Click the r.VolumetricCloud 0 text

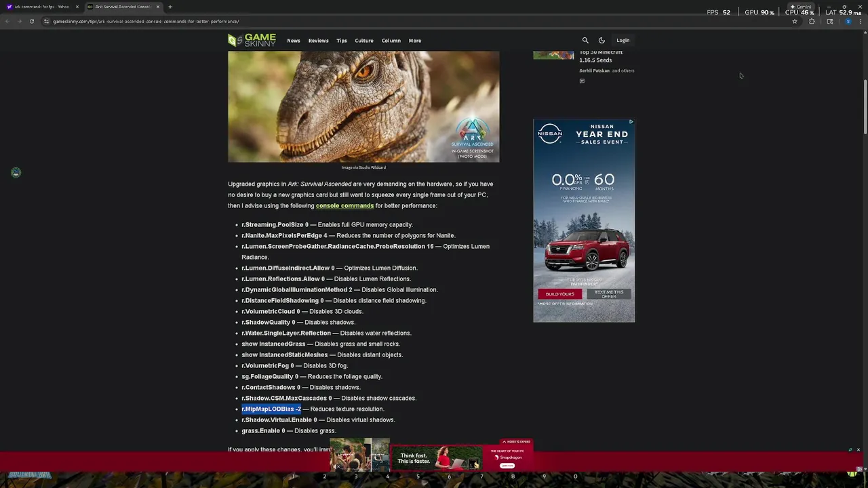point(271,311)
